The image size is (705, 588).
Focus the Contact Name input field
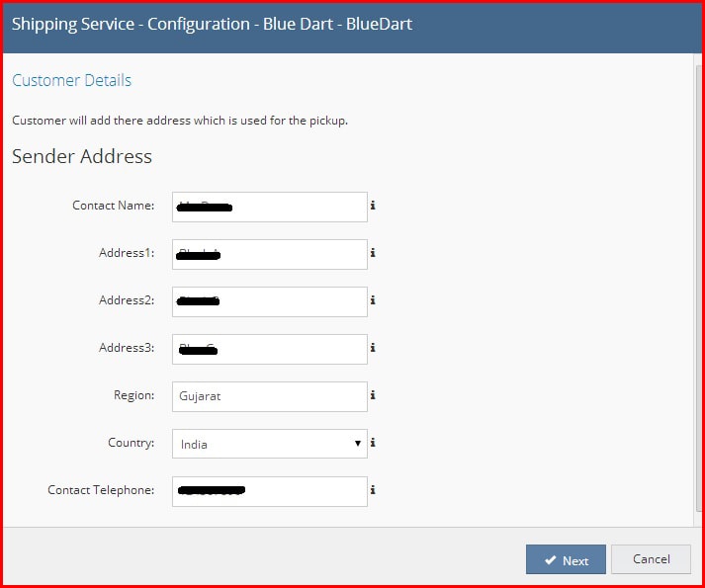[270, 207]
